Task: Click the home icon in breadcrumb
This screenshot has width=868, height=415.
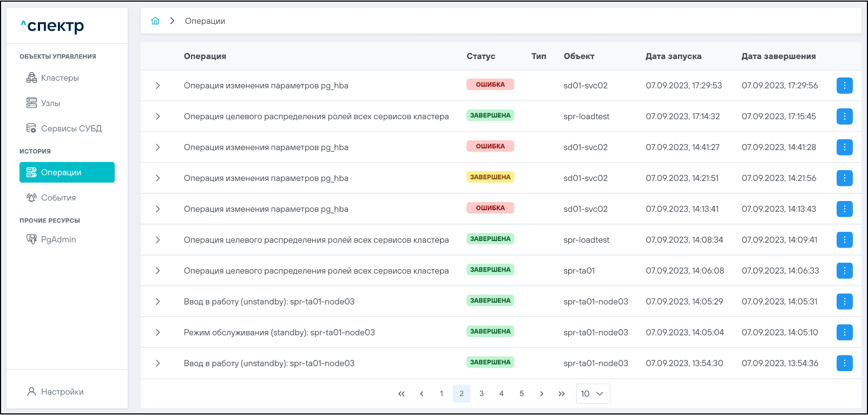Action: [155, 21]
